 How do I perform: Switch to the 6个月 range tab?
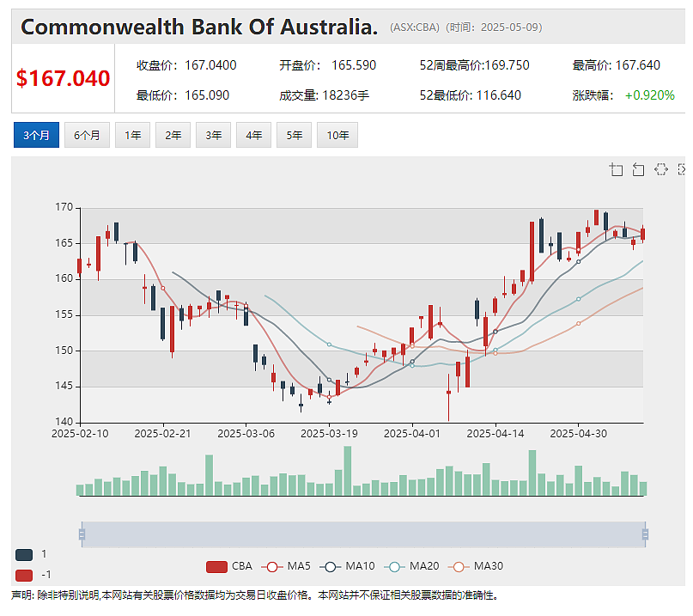87,135
